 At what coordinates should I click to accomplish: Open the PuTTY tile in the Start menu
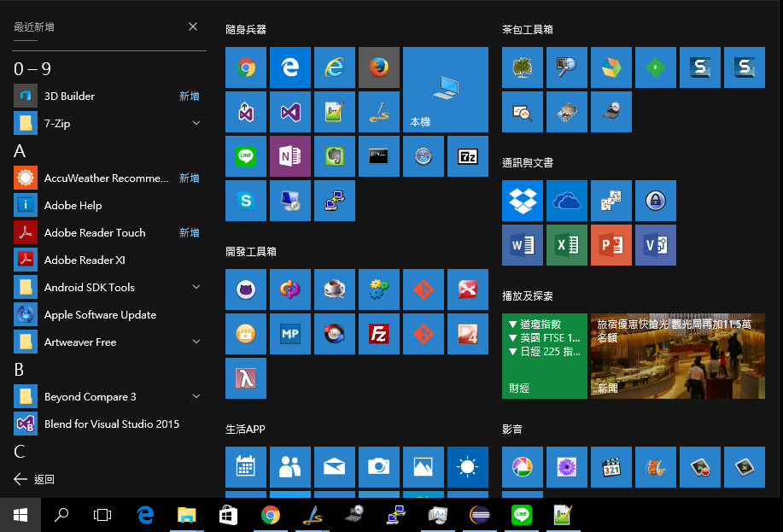(335, 201)
